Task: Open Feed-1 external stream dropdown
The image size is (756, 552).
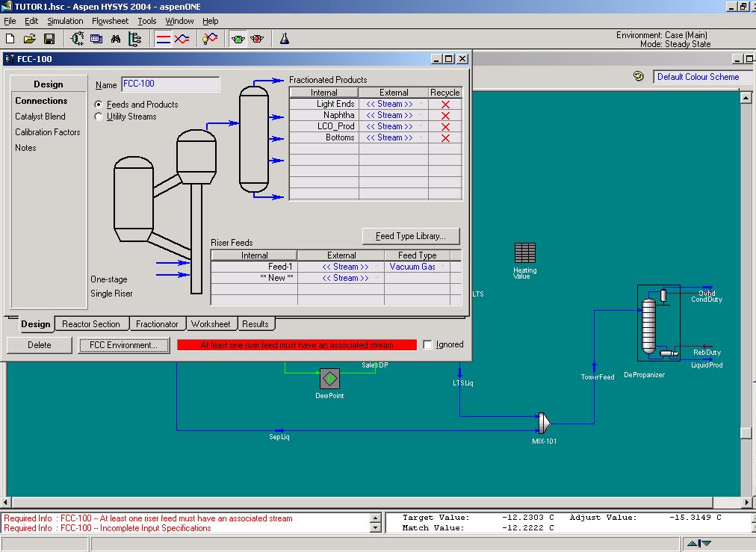Action: click(377, 267)
